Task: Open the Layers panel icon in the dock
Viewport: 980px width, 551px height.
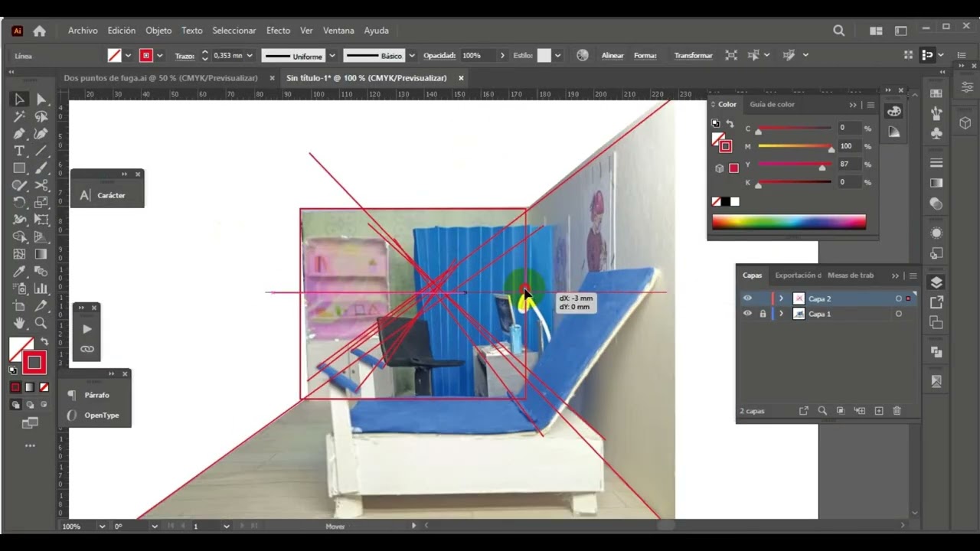Action: point(936,282)
